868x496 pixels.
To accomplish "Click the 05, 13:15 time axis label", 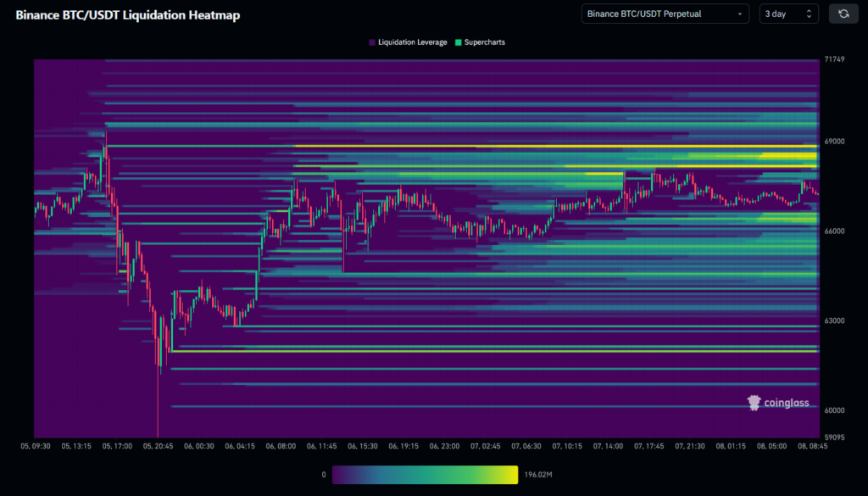I will tap(76, 446).
